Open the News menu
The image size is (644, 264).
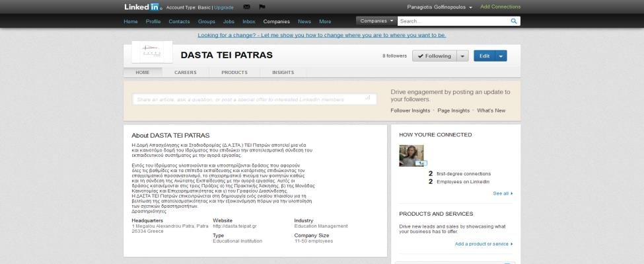(304, 21)
